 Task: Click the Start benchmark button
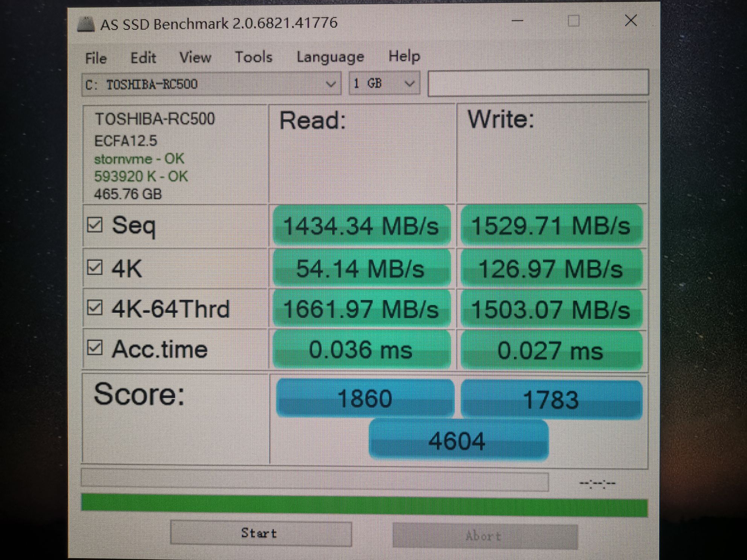pos(261,533)
